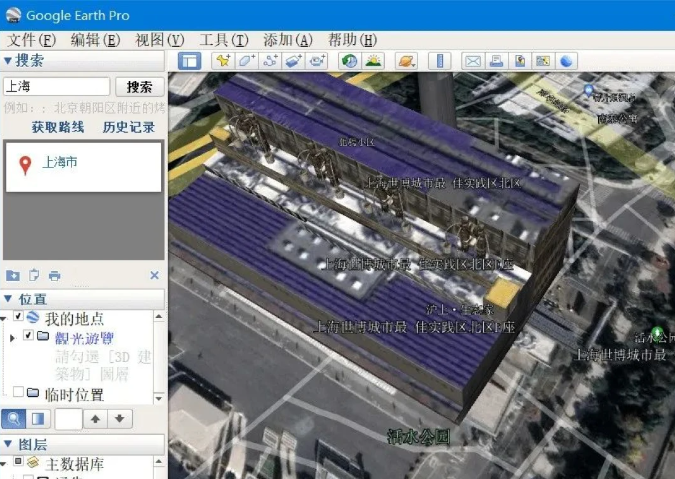
Task: Expand the 觀光游覽 folder
Action: pos(12,338)
